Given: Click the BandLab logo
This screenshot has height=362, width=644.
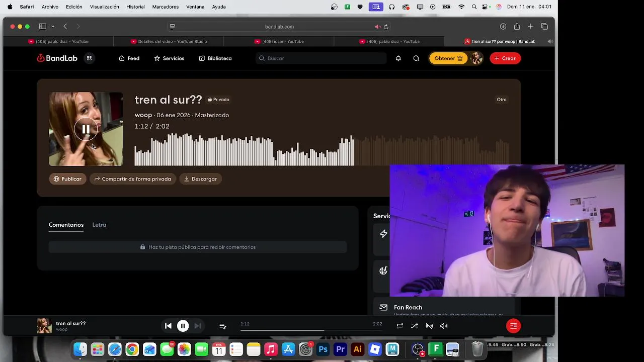Looking at the screenshot, I should (x=57, y=58).
